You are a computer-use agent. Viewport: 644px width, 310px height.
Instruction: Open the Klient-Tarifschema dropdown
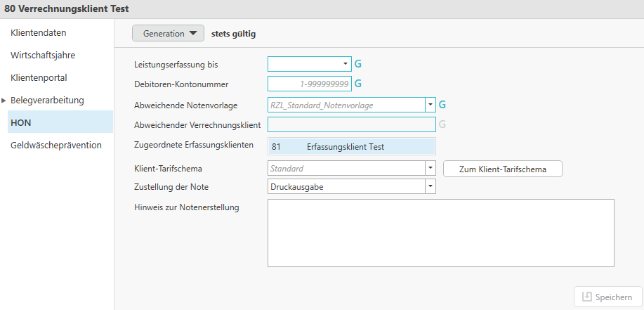430,169
